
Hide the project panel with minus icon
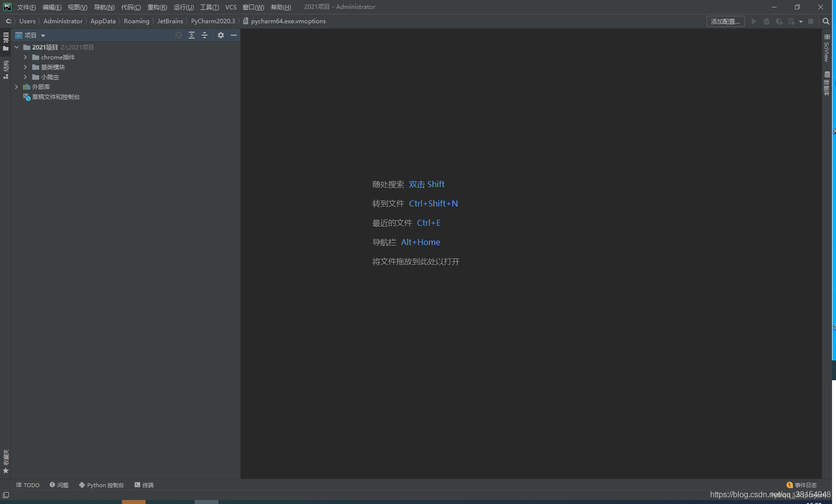(x=234, y=35)
